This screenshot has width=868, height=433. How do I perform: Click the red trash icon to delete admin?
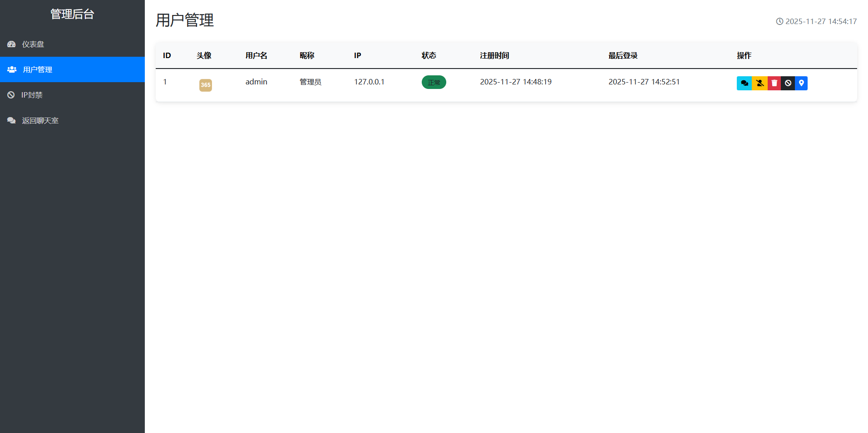pos(774,83)
